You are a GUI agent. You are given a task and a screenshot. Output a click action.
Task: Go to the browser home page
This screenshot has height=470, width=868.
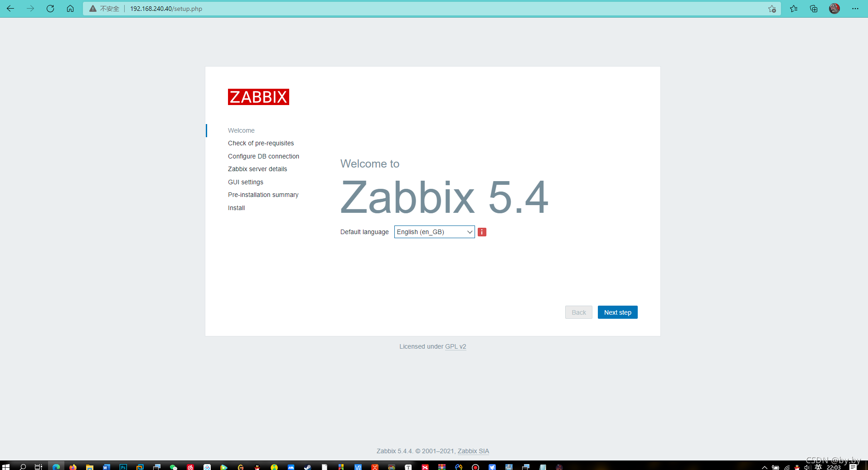tap(70, 9)
